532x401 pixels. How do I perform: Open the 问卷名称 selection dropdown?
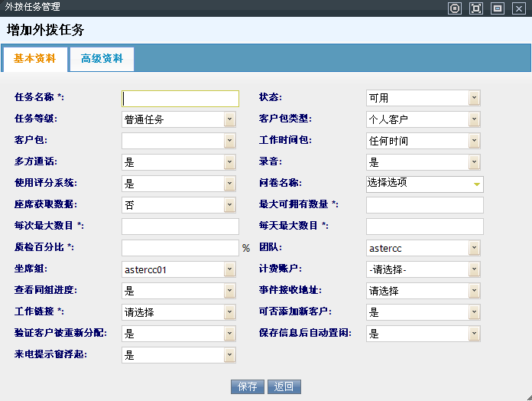coord(424,184)
